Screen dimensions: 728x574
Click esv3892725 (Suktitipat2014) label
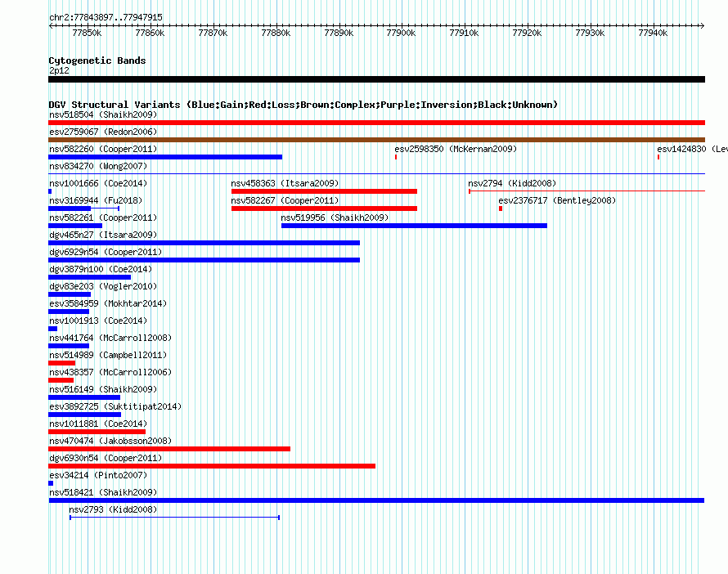115,406
